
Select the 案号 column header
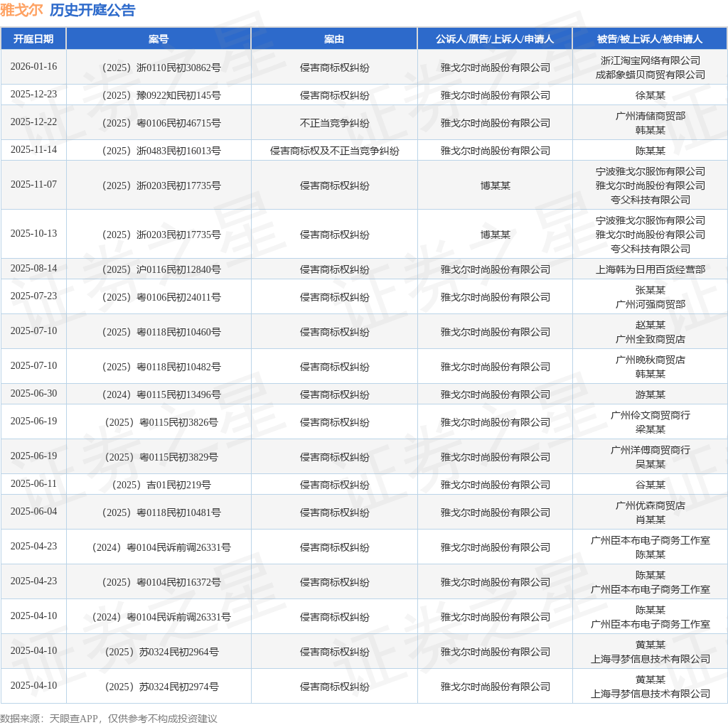click(x=159, y=39)
